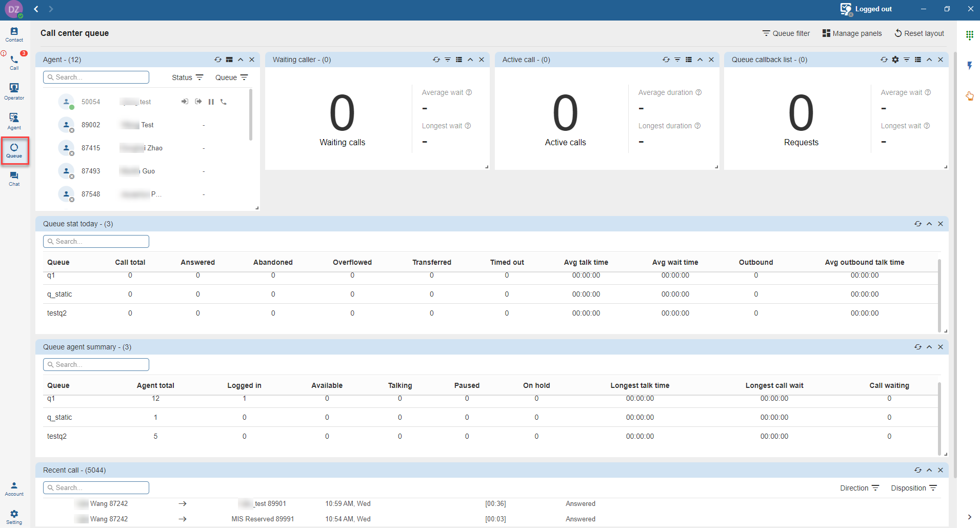Go back using the back arrow
The image size is (980, 528).
click(x=36, y=9)
